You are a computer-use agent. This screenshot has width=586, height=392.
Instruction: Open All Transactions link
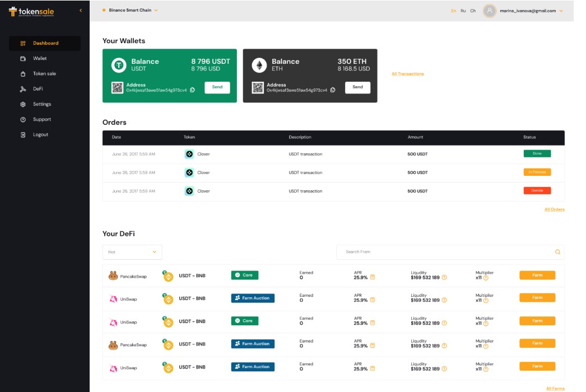[x=408, y=74]
